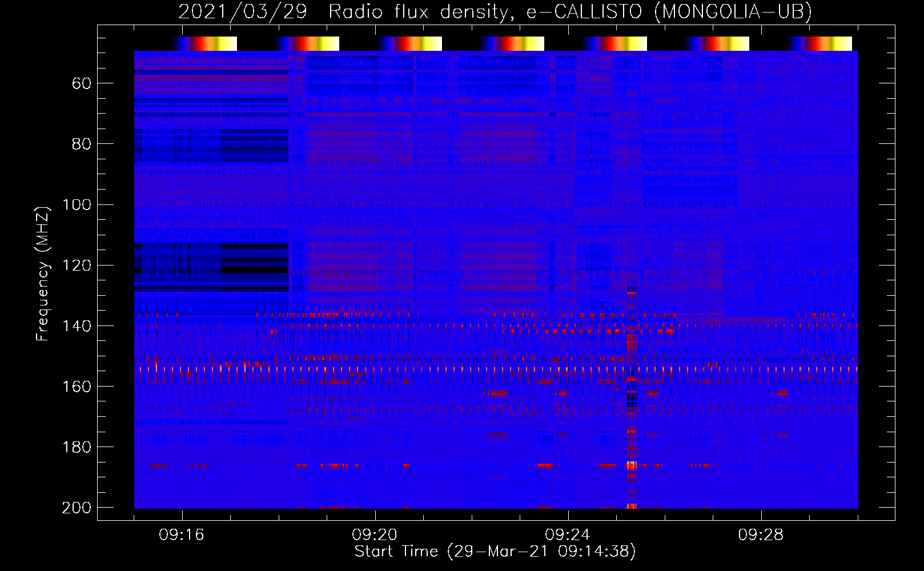Click the 140 MHz frequency tick label
The height and width of the screenshot is (571, 924).
[x=77, y=326]
